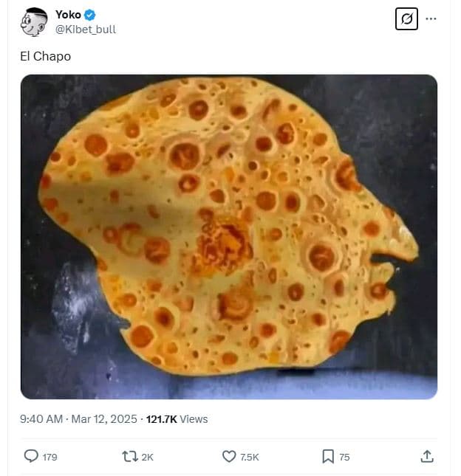Click the 7.5K likes count

tap(250, 458)
